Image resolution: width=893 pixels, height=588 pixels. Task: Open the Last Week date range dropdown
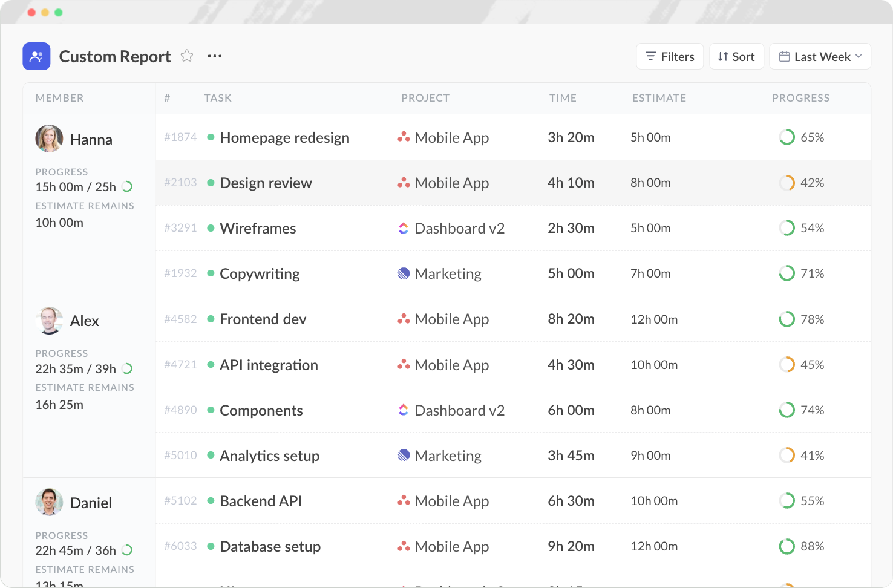(x=820, y=56)
